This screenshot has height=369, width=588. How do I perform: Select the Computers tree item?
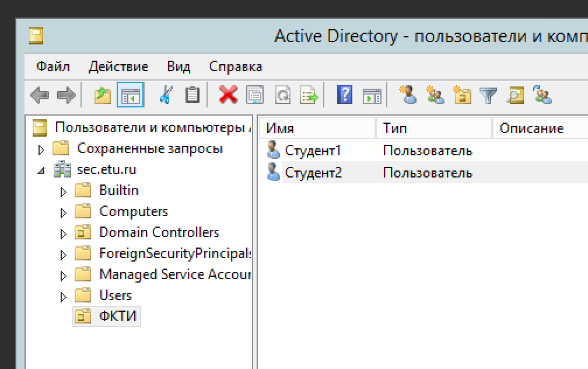pos(134,211)
